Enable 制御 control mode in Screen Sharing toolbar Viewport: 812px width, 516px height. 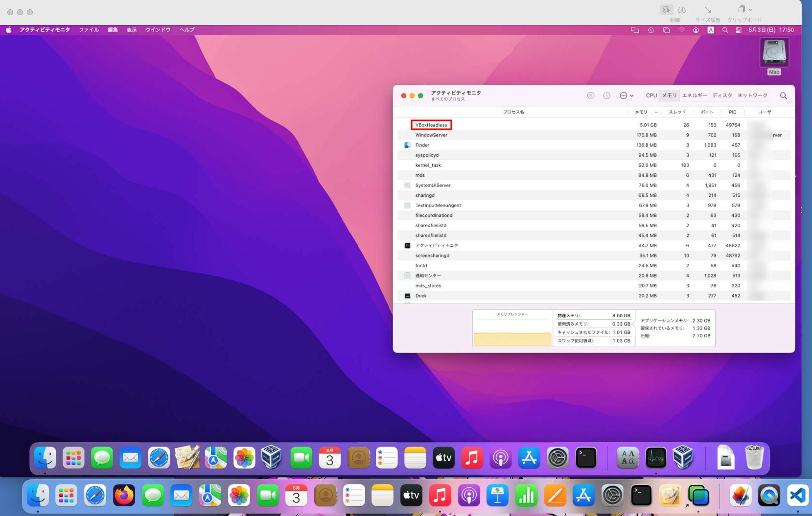pos(667,10)
